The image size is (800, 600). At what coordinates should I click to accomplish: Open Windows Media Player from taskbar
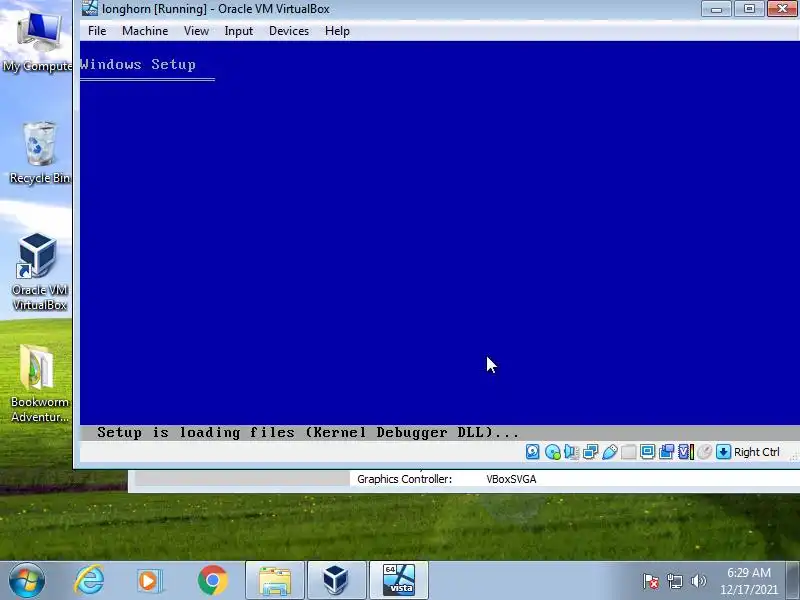click(149, 581)
